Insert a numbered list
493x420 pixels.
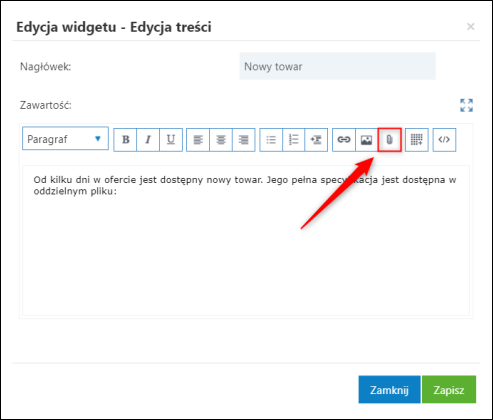[x=293, y=140]
